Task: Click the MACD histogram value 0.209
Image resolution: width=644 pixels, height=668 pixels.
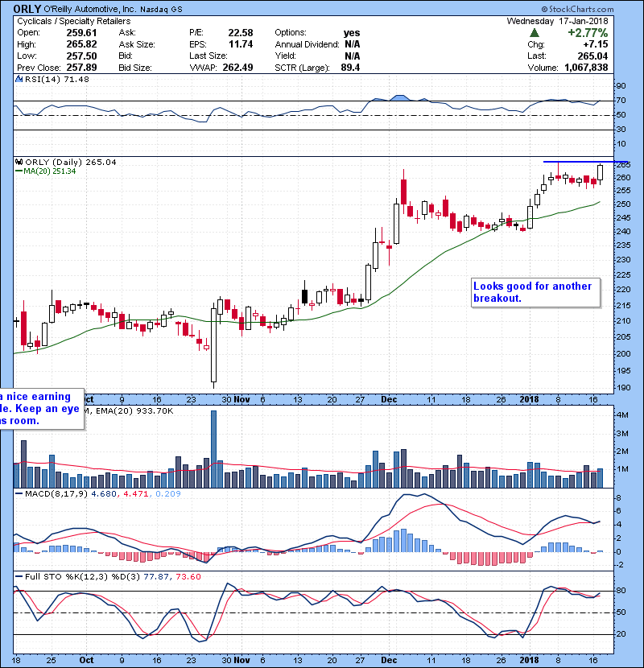Action: click(168, 494)
